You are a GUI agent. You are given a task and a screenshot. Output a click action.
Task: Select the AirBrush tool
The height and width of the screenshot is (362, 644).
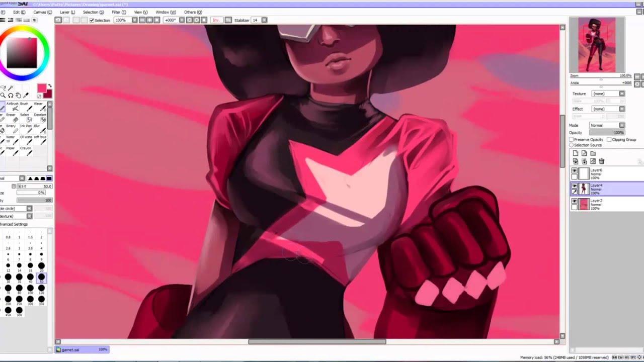[13, 107]
